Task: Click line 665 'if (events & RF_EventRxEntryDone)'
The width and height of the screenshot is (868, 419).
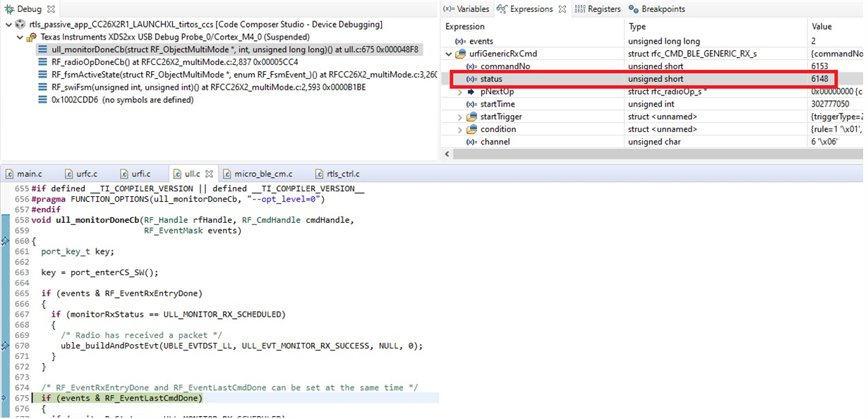Action: click(121, 293)
